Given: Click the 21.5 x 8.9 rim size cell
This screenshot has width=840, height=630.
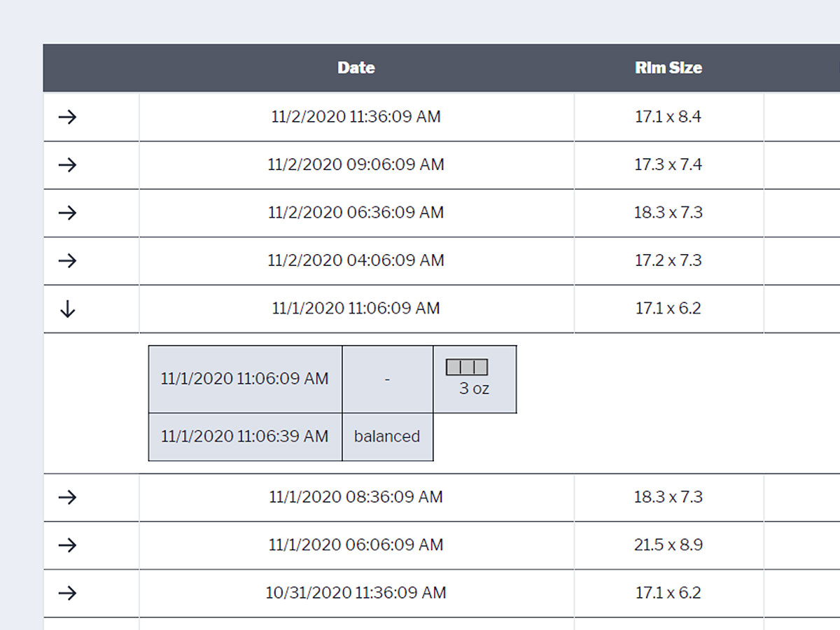Looking at the screenshot, I should pos(668,545).
